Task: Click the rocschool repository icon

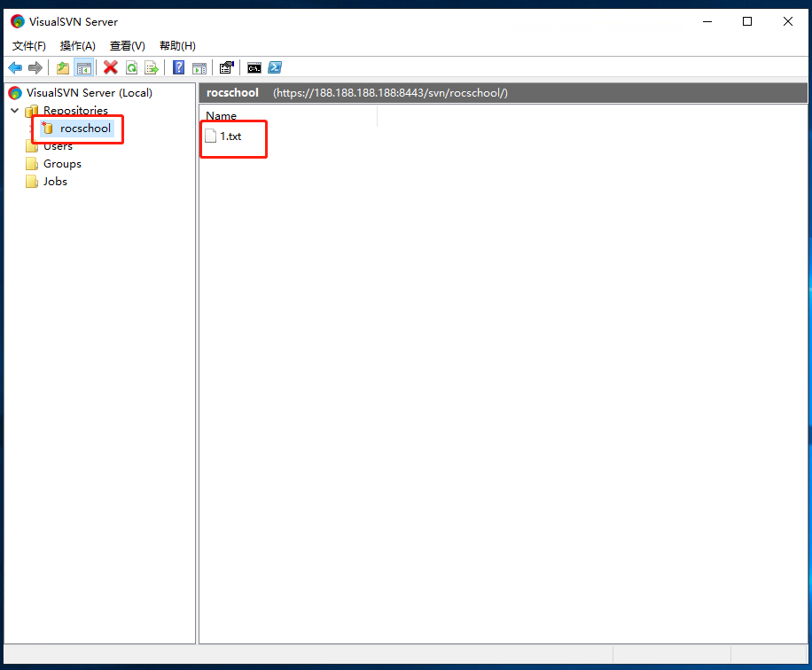Action: (48, 128)
